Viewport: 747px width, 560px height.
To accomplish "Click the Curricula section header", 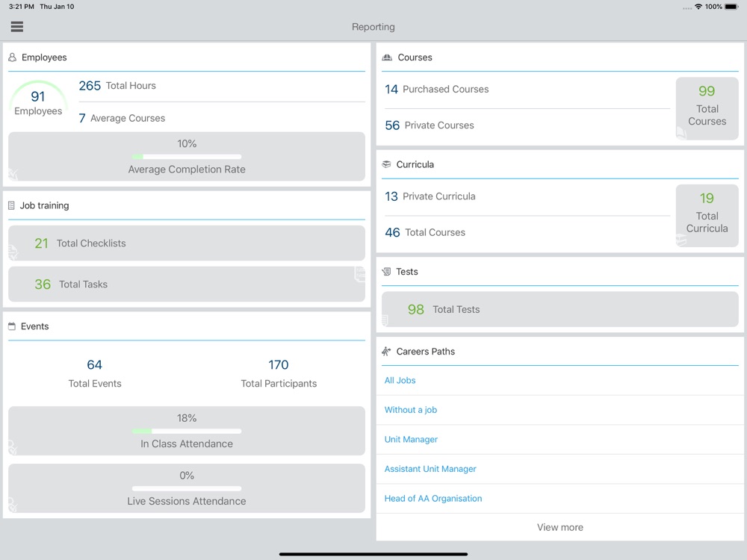I will (x=415, y=164).
